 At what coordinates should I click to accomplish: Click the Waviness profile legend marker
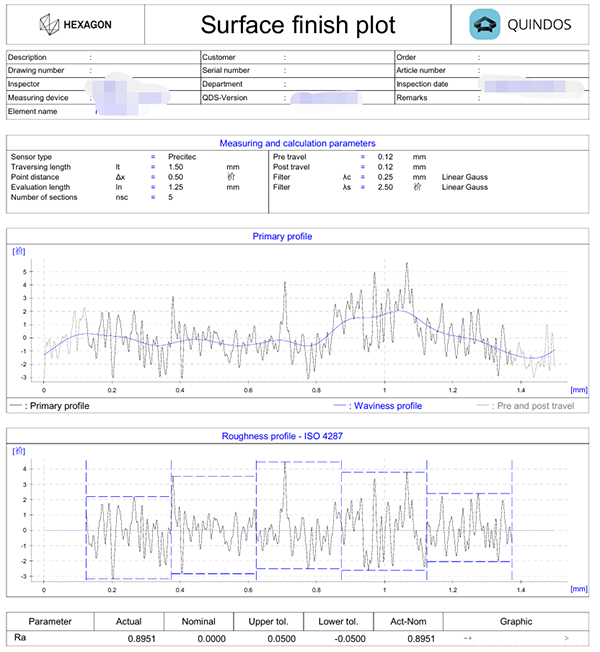(342, 406)
